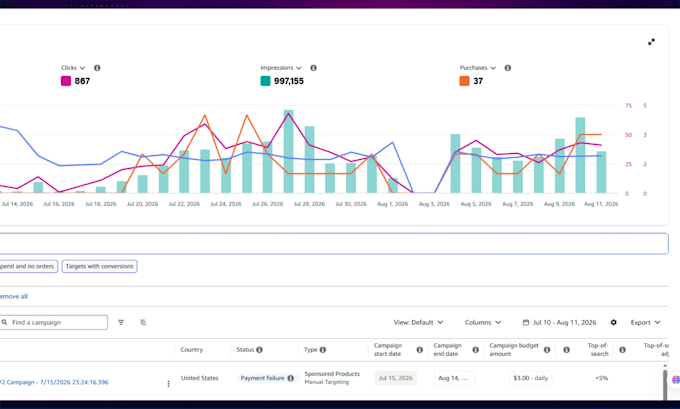Edit the '$3.00 - daily' budget field

pyautogui.click(x=530, y=378)
